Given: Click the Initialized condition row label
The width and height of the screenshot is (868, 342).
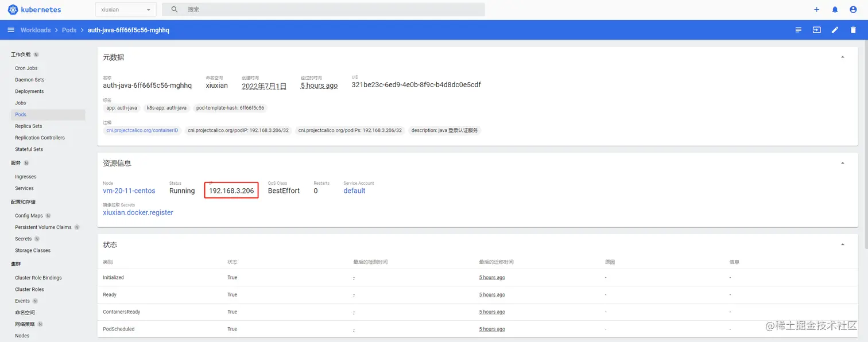Looking at the screenshot, I should click(x=113, y=277).
